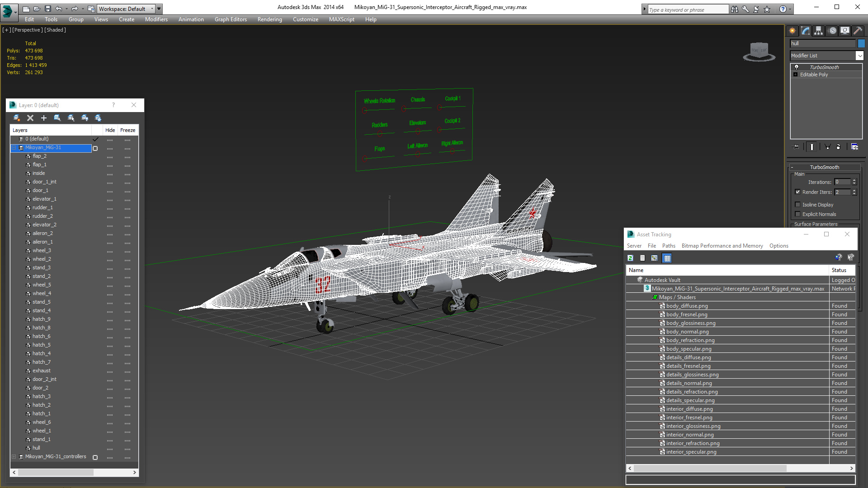Click Make Unique icon below modifier stack
This screenshot has height=488, width=868.
point(827,147)
